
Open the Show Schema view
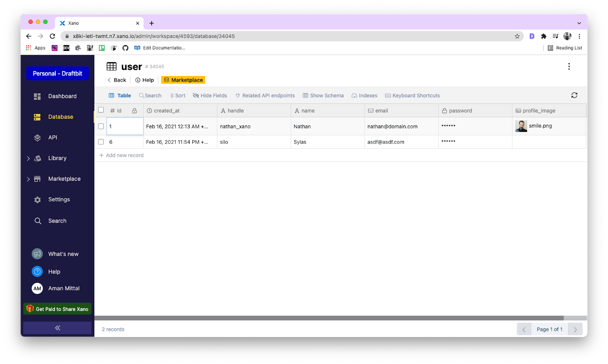(x=323, y=96)
